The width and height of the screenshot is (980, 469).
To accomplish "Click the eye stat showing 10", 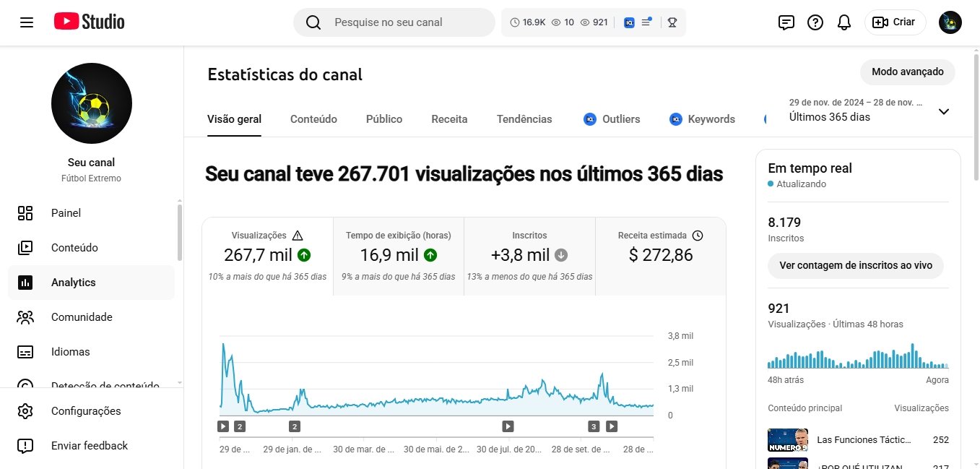I will tap(563, 22).
